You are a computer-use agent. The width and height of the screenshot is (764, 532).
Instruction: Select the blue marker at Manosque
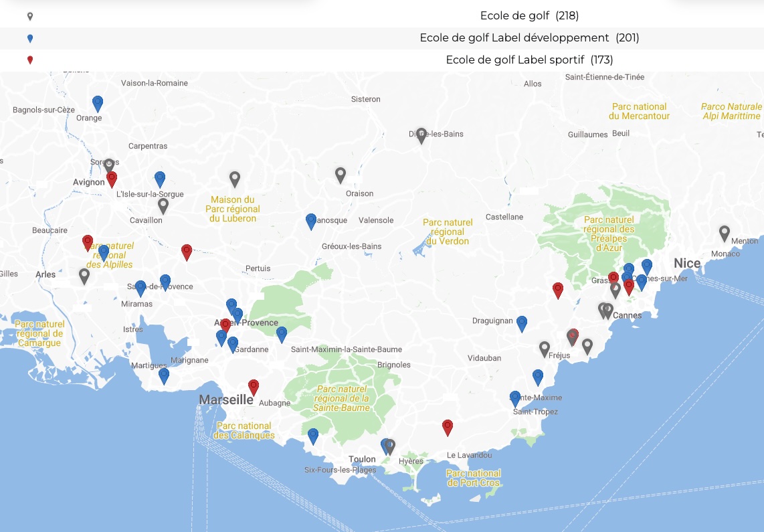(x=311, y=221)
